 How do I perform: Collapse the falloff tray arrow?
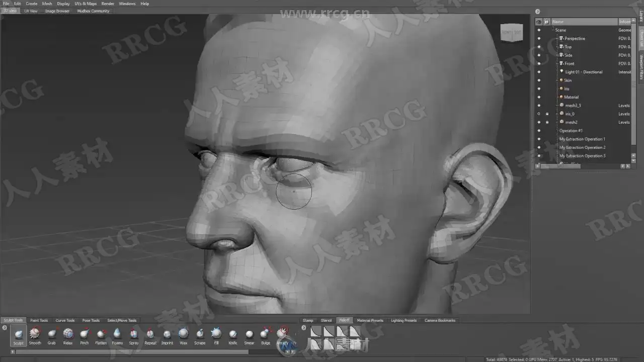[303, 328]
